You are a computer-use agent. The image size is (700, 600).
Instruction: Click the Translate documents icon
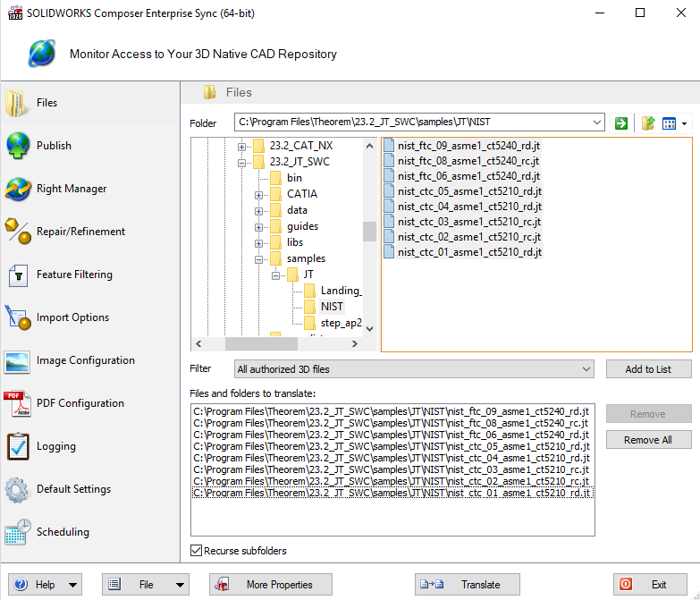tap(432, 585)
